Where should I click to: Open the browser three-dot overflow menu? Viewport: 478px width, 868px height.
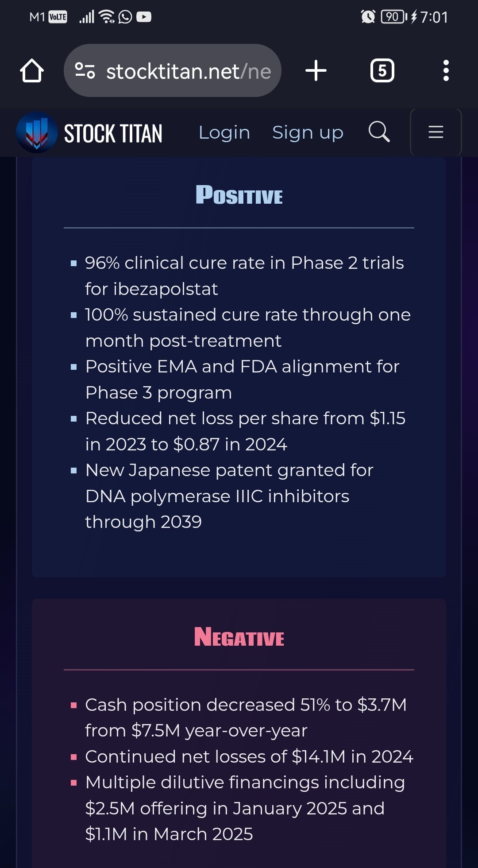pos(446,70)
